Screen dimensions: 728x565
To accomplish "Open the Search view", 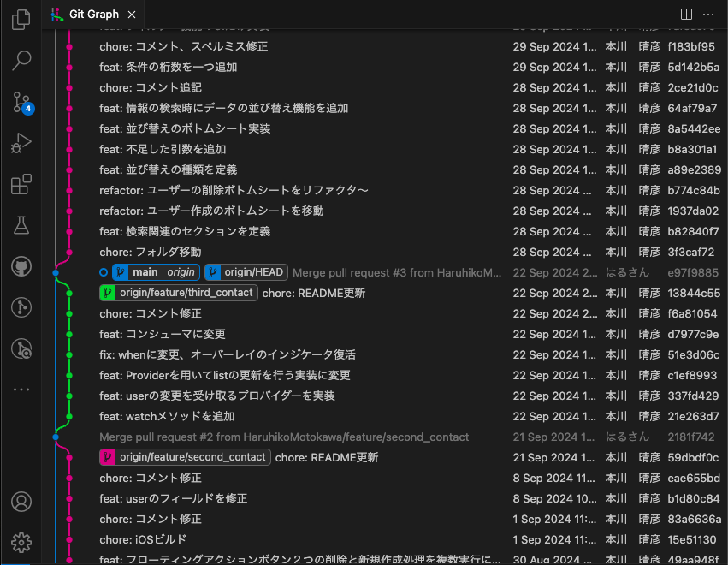I will [x=21, y=61].
